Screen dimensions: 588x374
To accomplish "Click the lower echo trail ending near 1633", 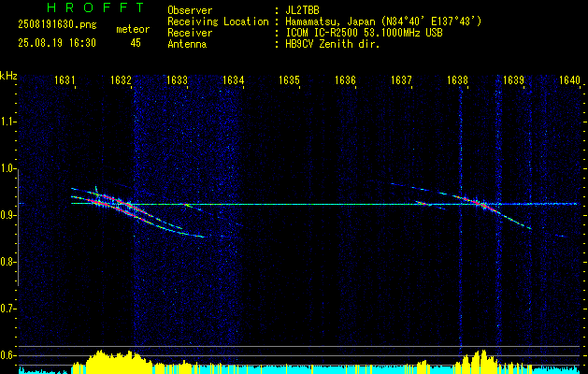I will 180,232.
